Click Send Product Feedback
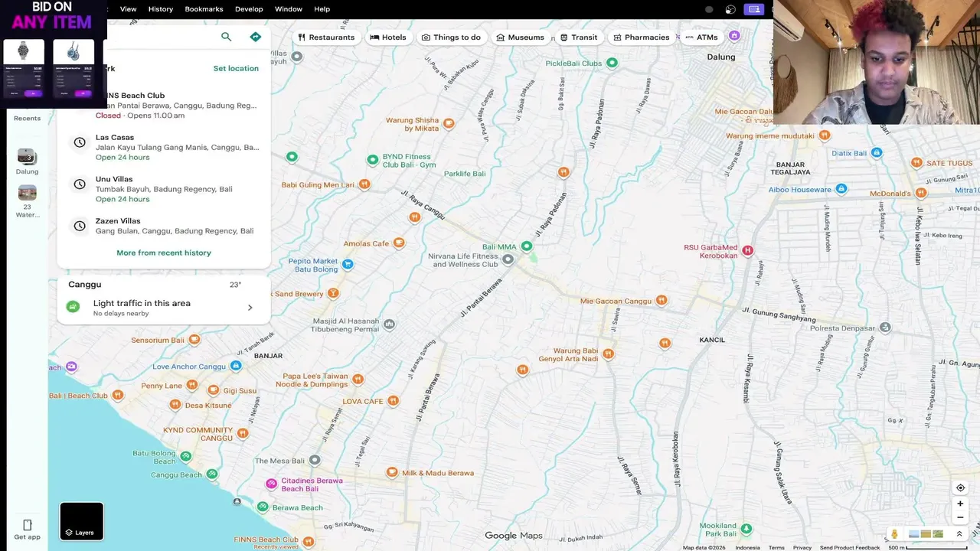Image resolution: width=980 pixels, height=551 pixels. (850, 547)
